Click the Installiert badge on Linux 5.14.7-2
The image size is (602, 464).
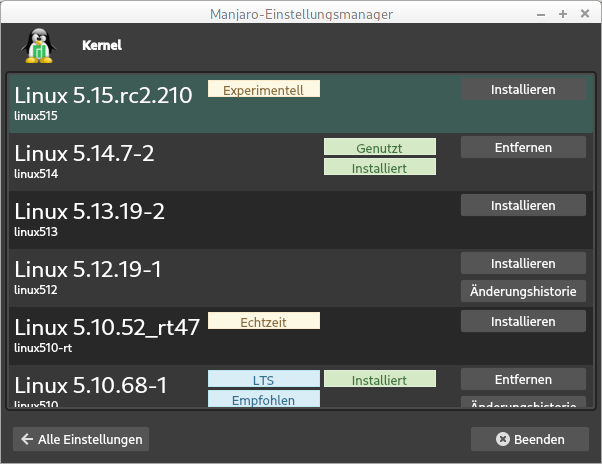pos(380,167)
